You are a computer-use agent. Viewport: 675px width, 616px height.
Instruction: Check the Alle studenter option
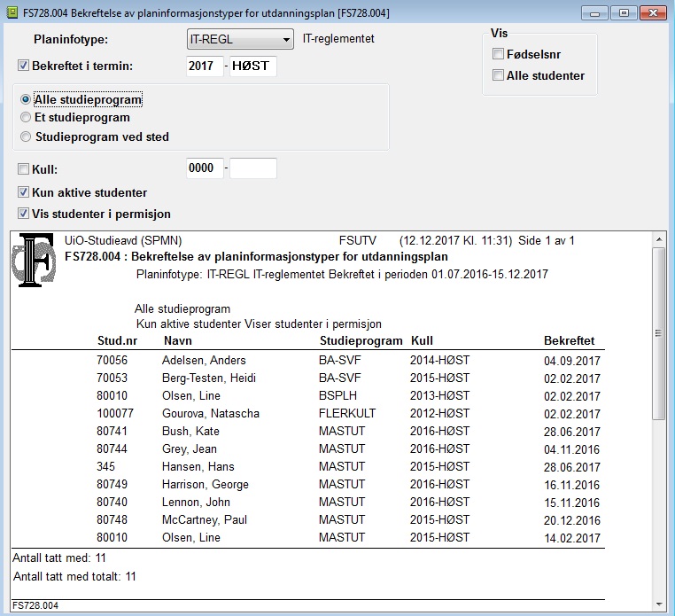[x=498, y=75]
